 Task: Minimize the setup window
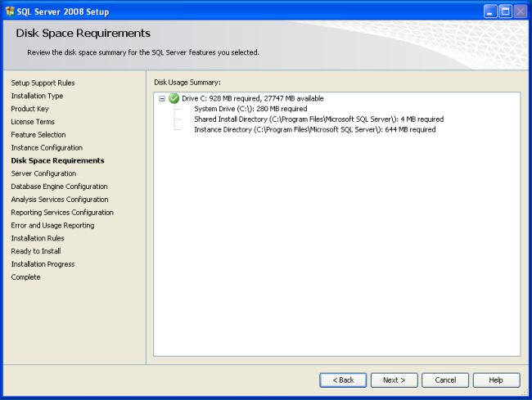(x=489, y=12)
